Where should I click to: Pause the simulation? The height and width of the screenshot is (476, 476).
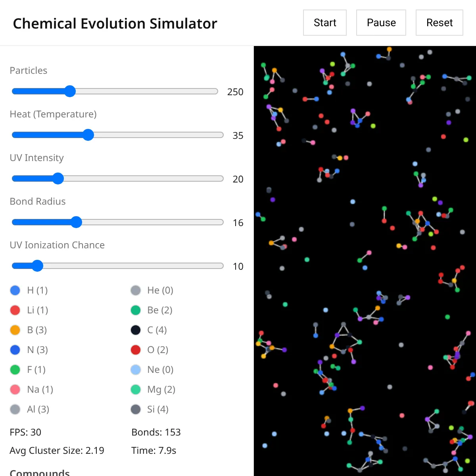pyautogui.click(x=381, y=23)
